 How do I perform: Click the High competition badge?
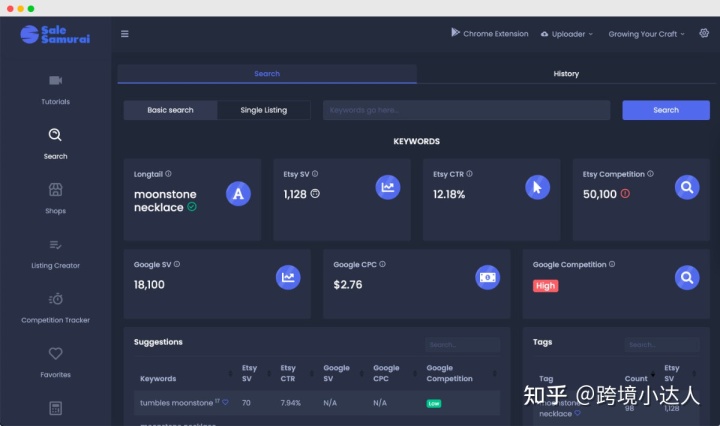click(545, 286)
